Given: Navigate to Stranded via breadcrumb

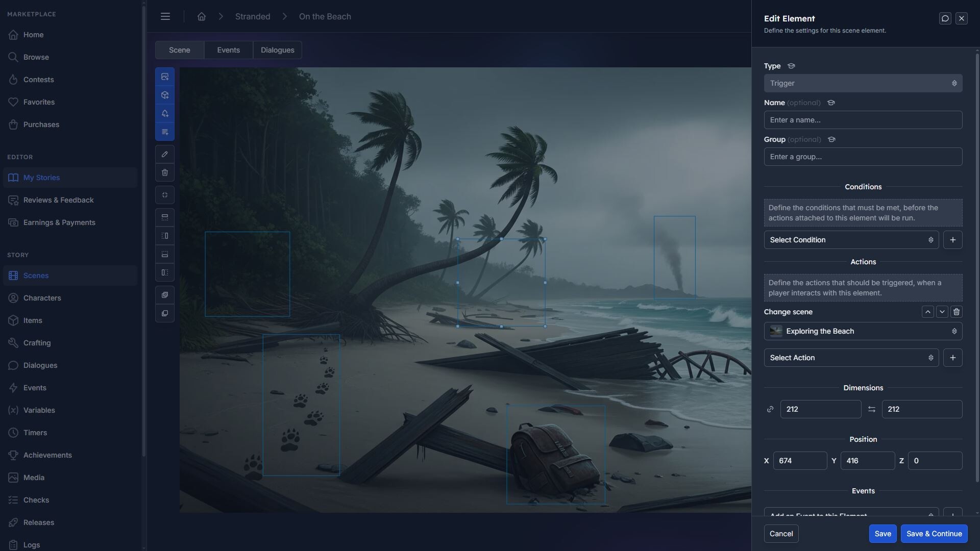Looking at the screenshot, I should click(252, 16).
